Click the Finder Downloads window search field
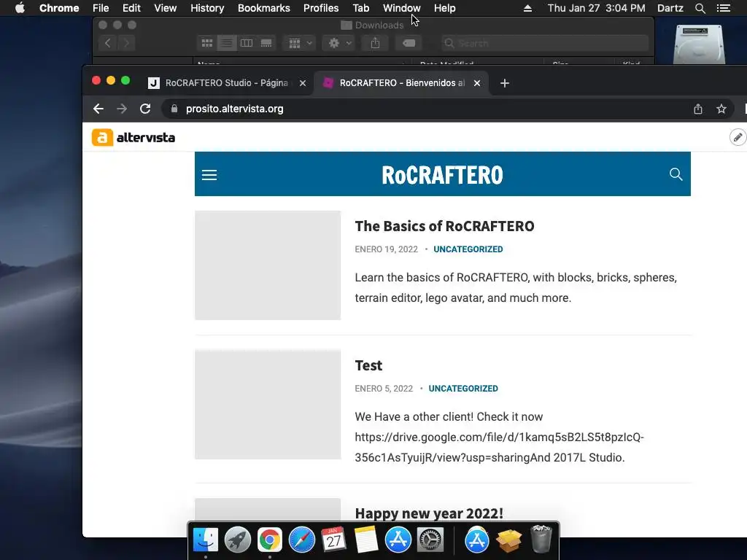The image size is (747, 560). (544, 43)
